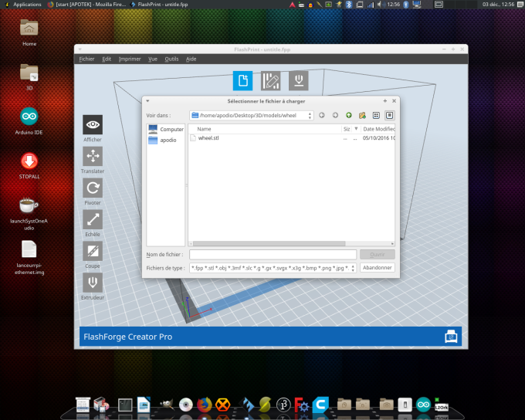Select wheel.stl in the file list

[208, 137]
